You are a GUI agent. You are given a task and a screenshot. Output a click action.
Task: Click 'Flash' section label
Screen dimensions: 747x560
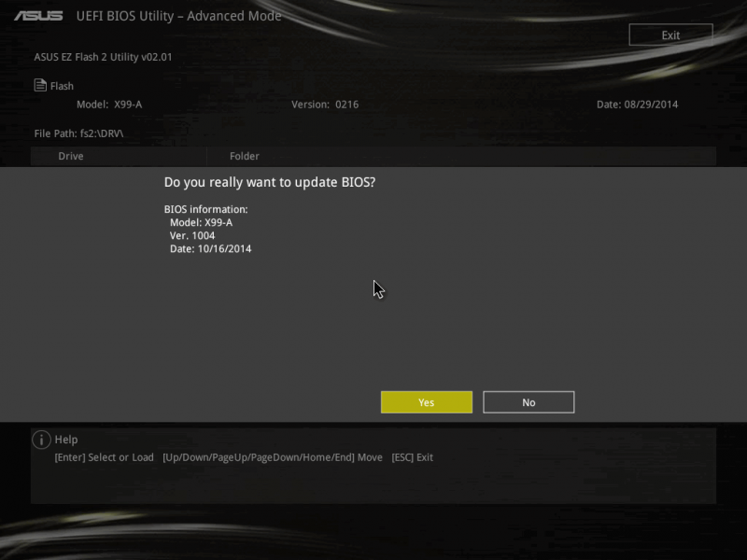pyautogui.click(x=62, y=86)
